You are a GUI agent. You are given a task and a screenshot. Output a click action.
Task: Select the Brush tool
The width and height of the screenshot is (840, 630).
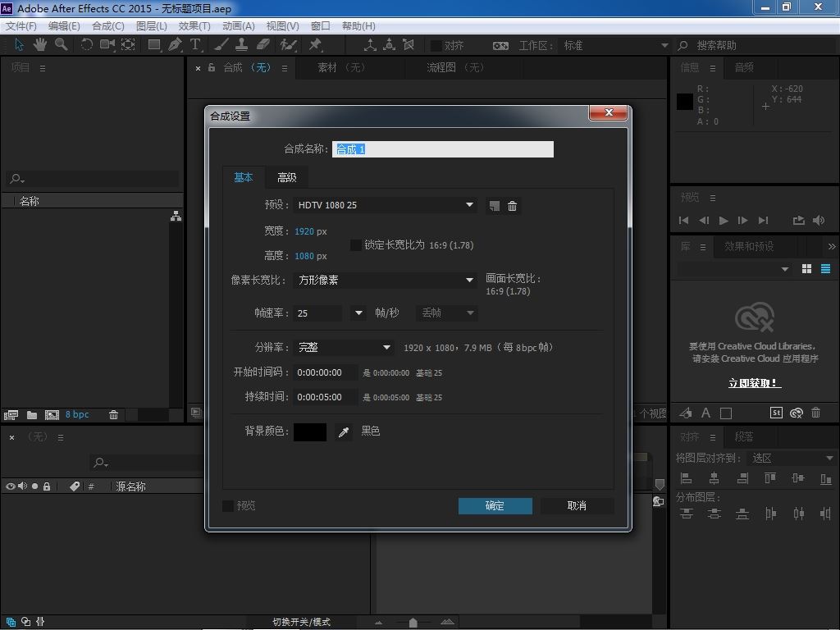click(x=221, y=45)
